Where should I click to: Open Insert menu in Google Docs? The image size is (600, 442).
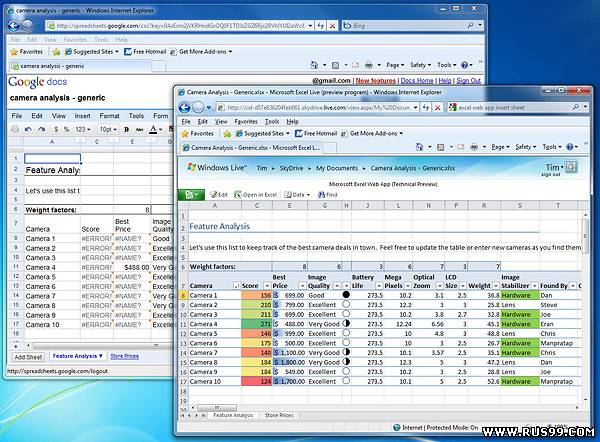[x=82, y=116]
